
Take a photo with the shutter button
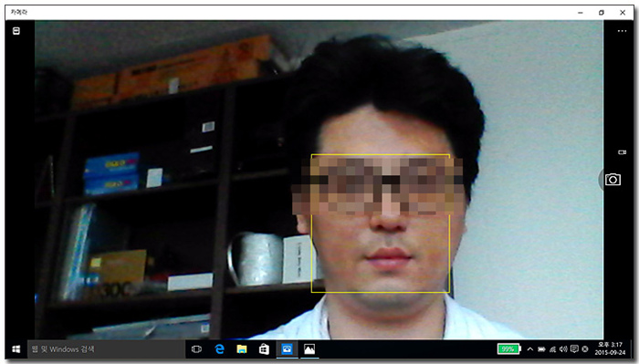[613, 180]
